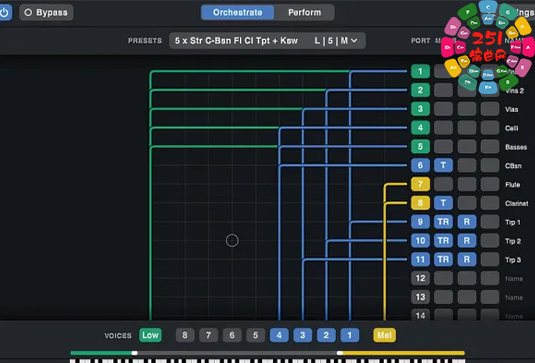Click the circle cursor in the grid

pyautogui.click(x=232, y=241)
